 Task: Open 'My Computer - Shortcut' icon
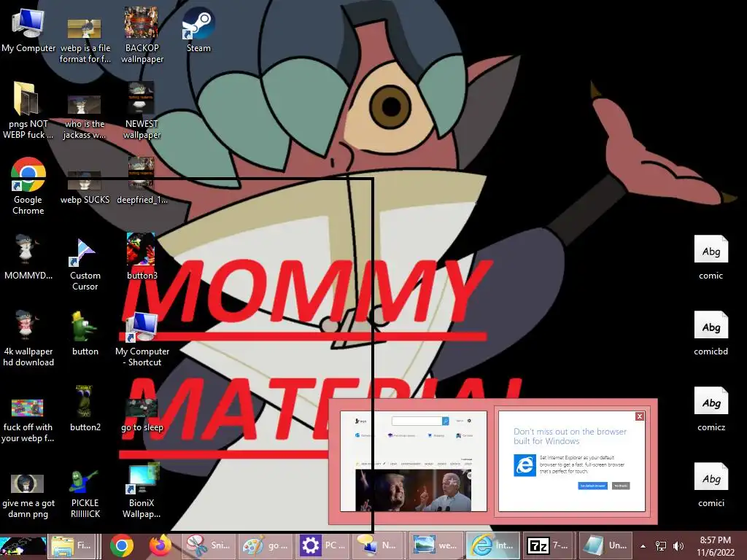tap(142, 338)
